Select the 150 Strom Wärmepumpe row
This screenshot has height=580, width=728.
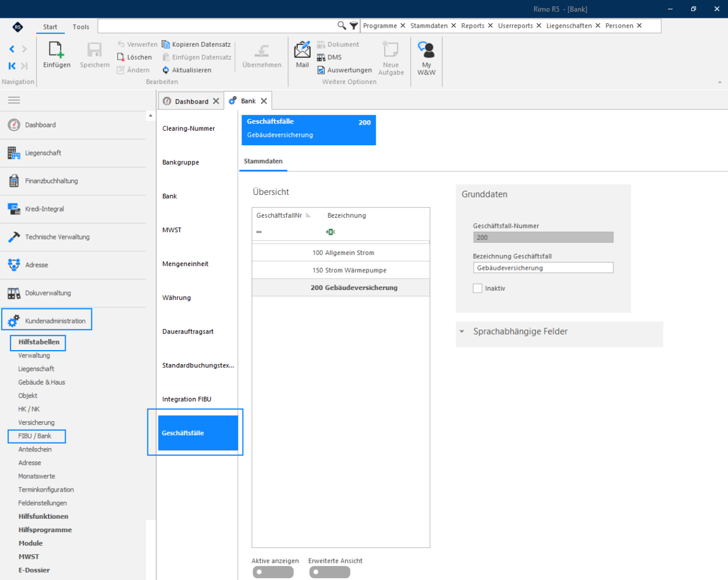pos(341,270)
